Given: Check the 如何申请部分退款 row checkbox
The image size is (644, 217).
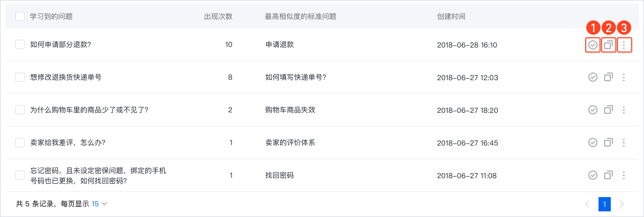Looking at the screenshot, I should 20,44.
